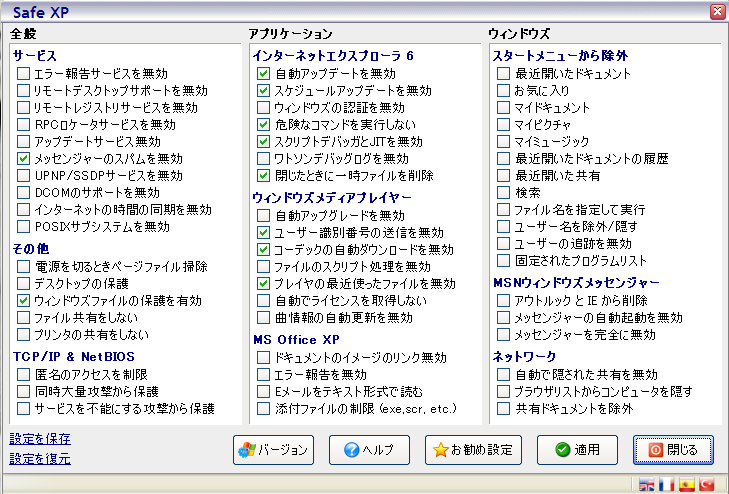Enable エラー報告サービスを無効 checkbox
729x494 pixels.
tap(24, 74)
